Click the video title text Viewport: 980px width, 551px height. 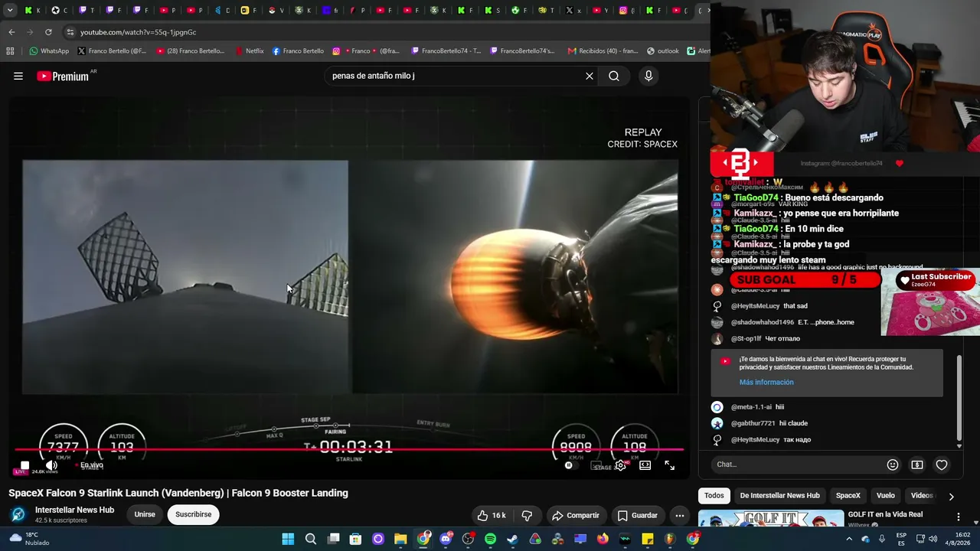(178, 493)
